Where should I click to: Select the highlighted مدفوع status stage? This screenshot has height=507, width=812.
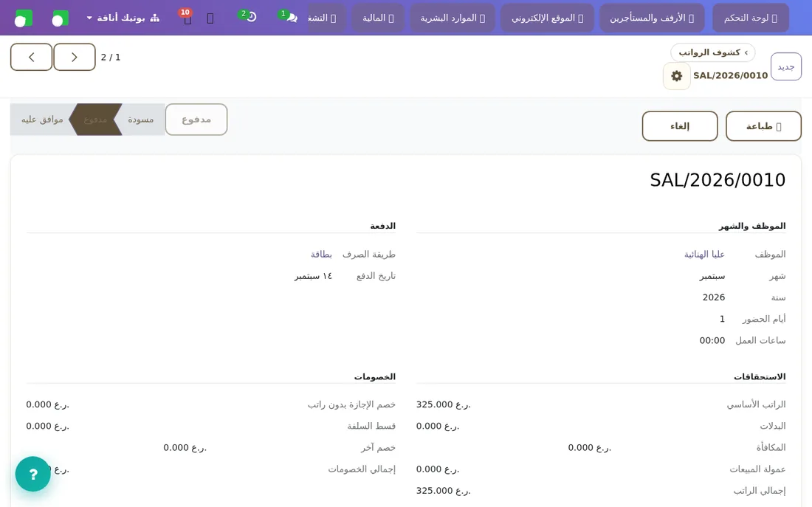(96, 120)
